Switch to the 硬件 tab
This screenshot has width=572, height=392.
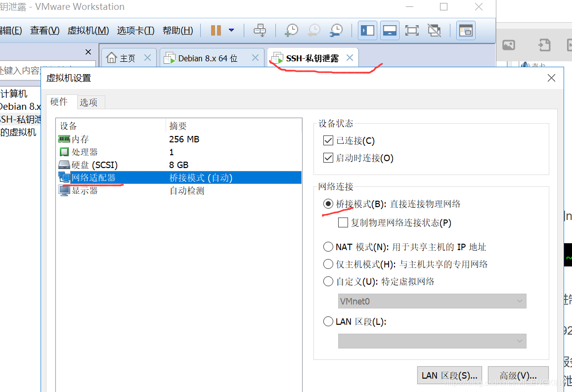61,102
